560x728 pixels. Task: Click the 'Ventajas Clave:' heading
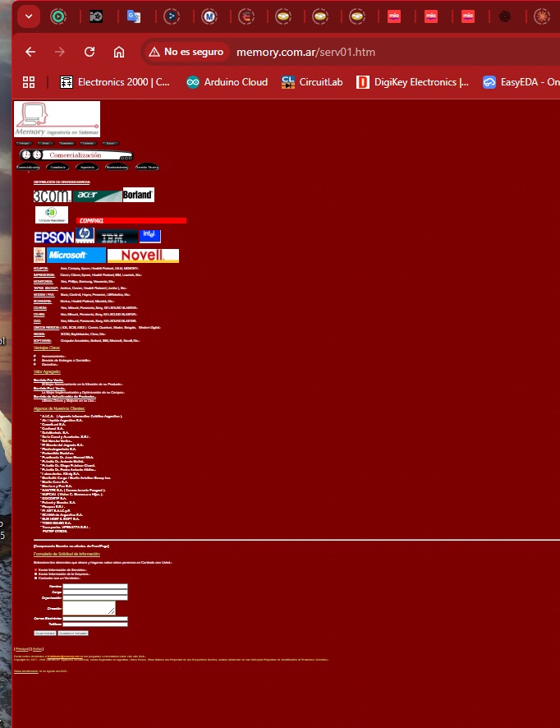point(47,348)
